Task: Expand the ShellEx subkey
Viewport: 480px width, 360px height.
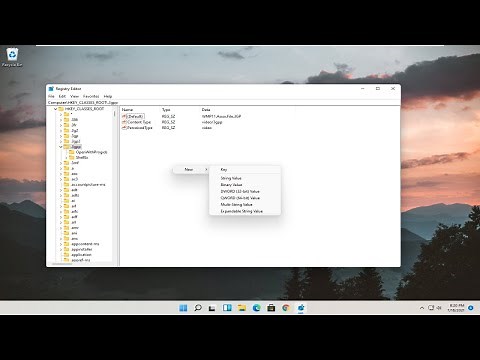Action: (x=66, y=157)
